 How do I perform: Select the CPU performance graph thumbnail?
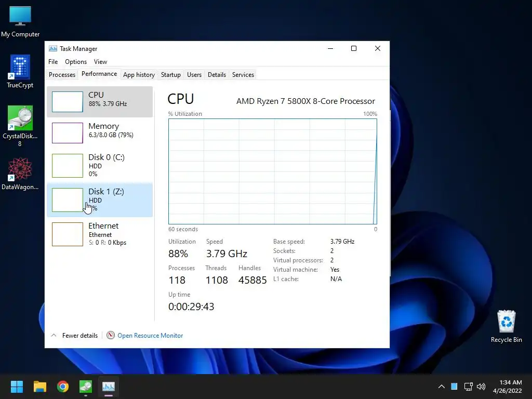[67, 101]
